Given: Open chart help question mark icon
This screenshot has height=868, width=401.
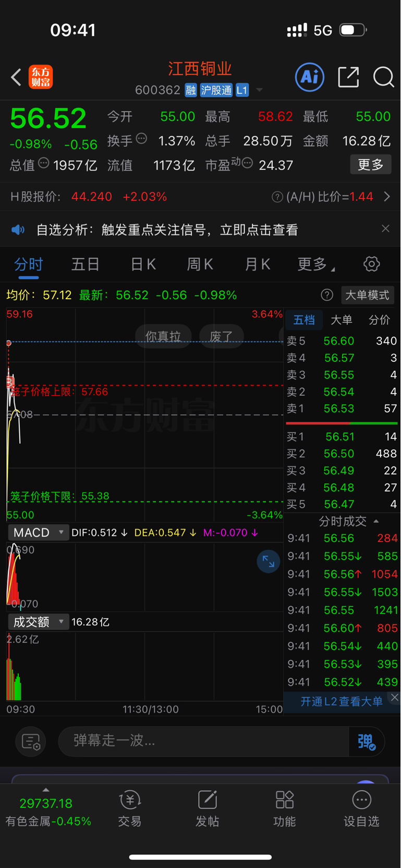Looking at the screenshot, I should pos(327,295).
